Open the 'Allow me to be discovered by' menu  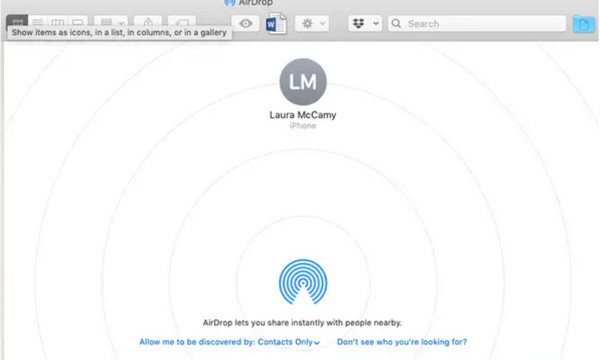[229, 342]
